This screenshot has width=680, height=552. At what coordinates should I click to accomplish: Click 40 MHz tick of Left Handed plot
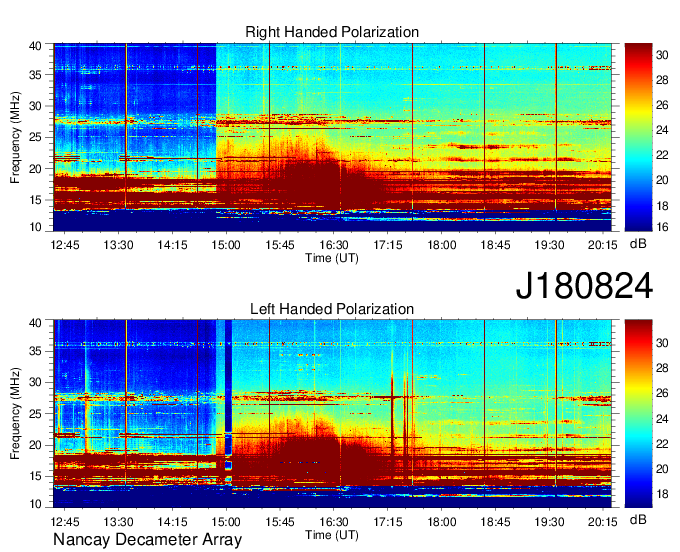pos(35,322)
